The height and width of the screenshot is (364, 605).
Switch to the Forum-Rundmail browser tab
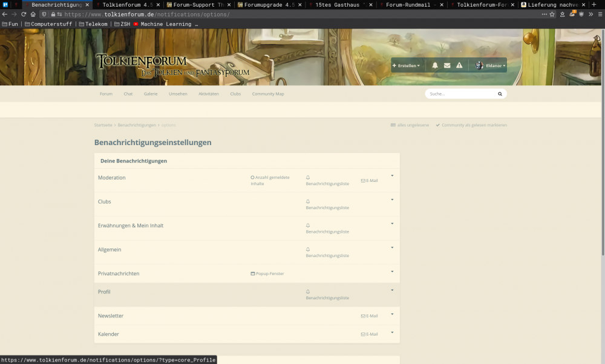click(411, 4)
